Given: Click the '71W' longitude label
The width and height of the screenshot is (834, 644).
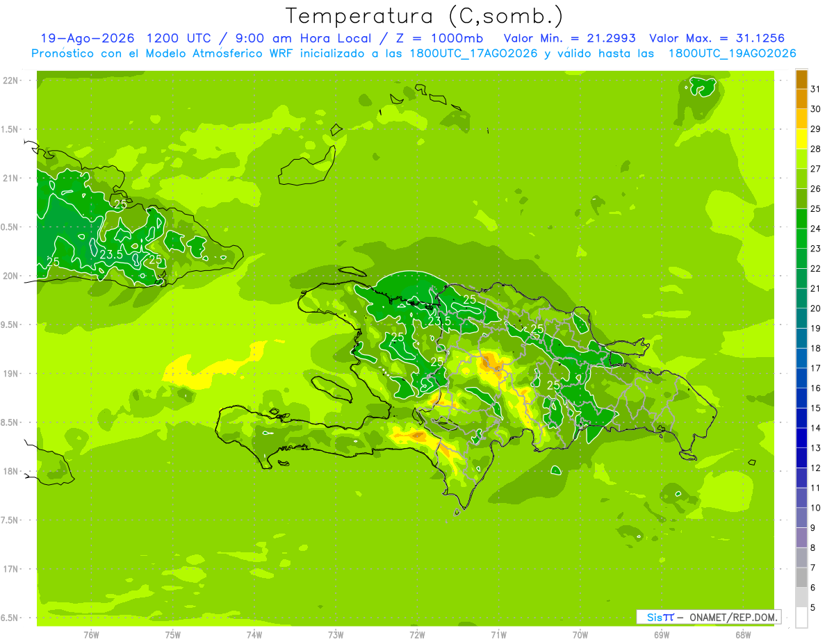Looking at the screenshot, I should 498,634.
